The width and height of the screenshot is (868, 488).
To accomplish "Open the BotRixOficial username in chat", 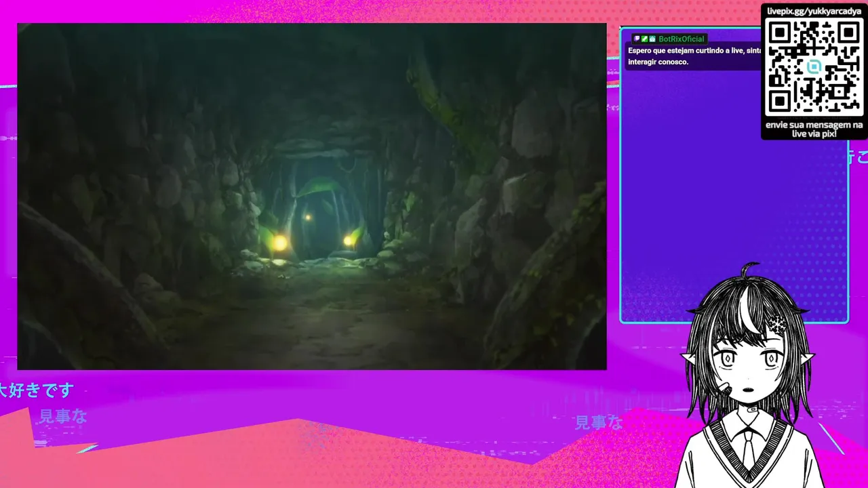I will [x=682, y=39].
